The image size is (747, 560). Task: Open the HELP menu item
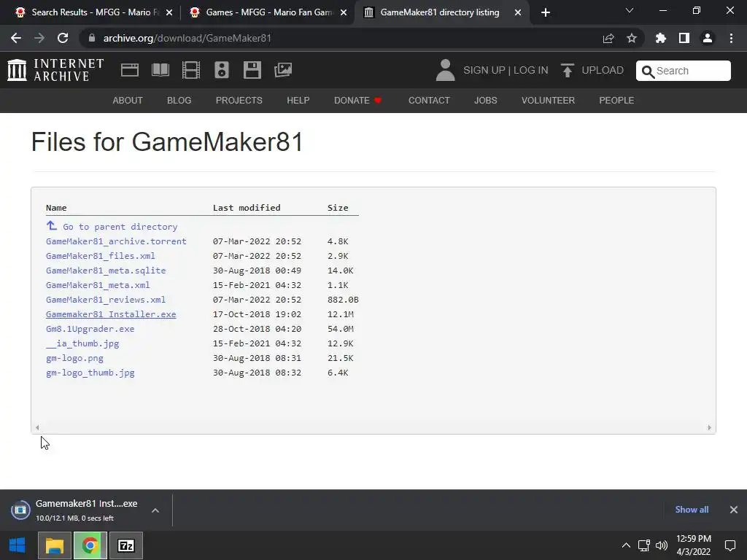[x=298, y=101]
